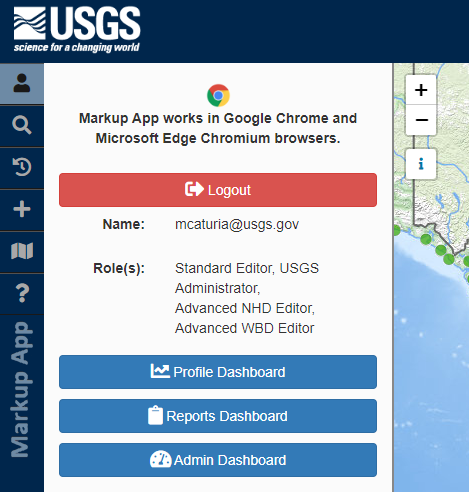
Task: Click the 'Name:' label
Action: 124,224
